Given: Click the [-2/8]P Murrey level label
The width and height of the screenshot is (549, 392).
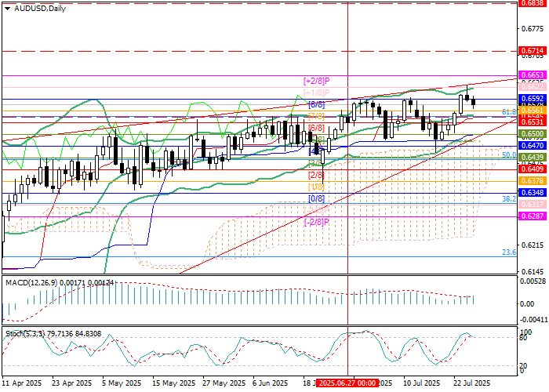Looking at the screenshot, I should click(x=317, y=222).
